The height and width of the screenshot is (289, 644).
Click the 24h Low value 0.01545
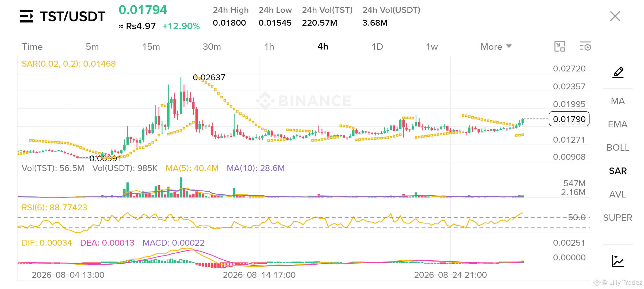[275, 23]
